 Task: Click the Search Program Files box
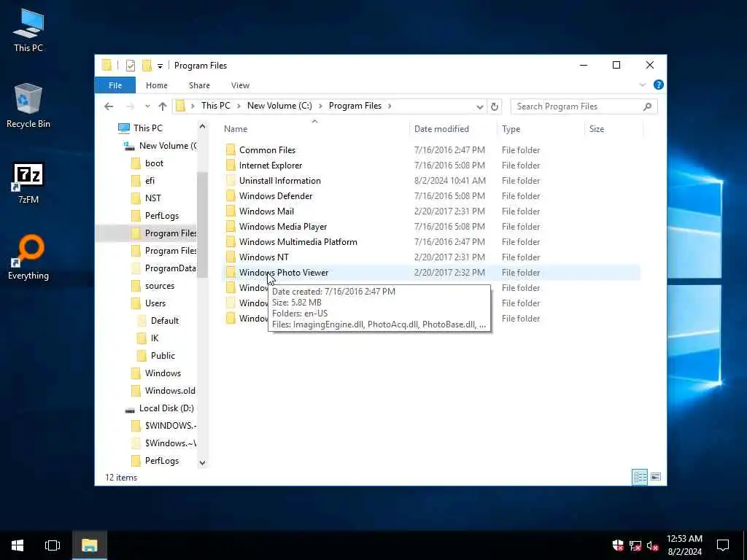[584, 106]
